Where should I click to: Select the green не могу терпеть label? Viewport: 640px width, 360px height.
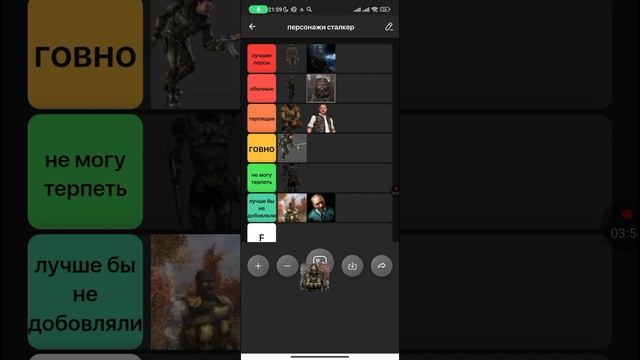pos(262,178)
